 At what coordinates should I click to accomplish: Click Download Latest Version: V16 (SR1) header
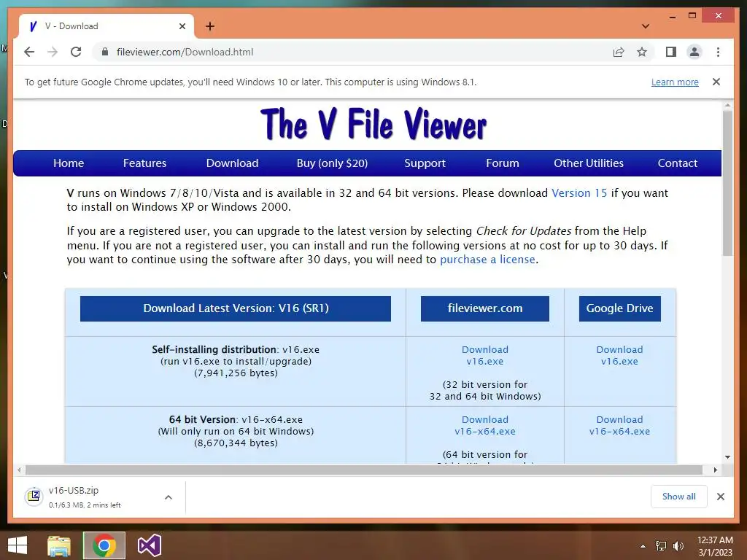pyautogui.click(x=236, y=308)
